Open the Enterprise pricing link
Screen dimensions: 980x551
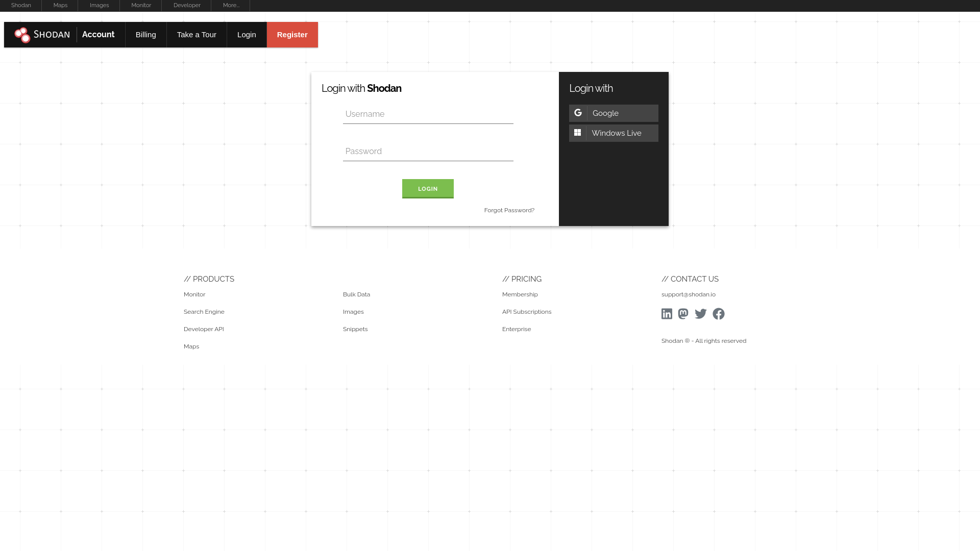[517, 329]
